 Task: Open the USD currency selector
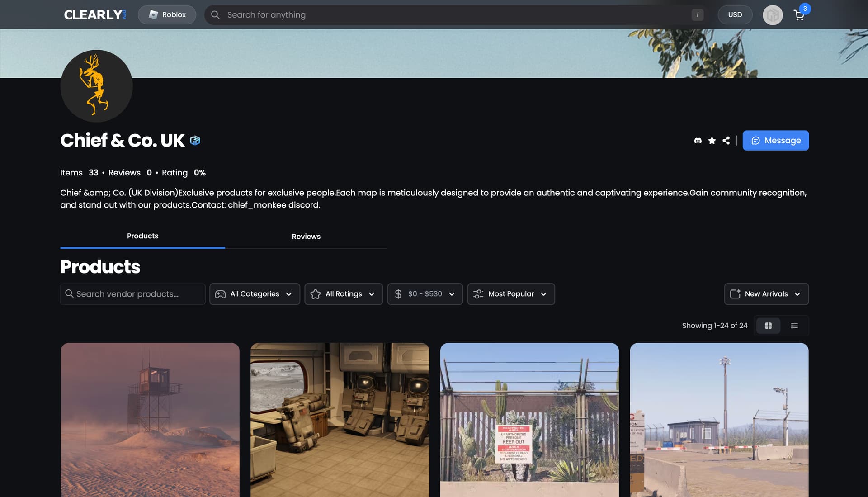735,15
